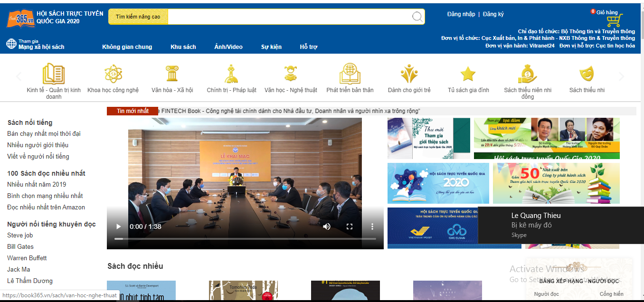Click the Đăng nhập link
The image size is (644, 302).
[x=461, y=14]
